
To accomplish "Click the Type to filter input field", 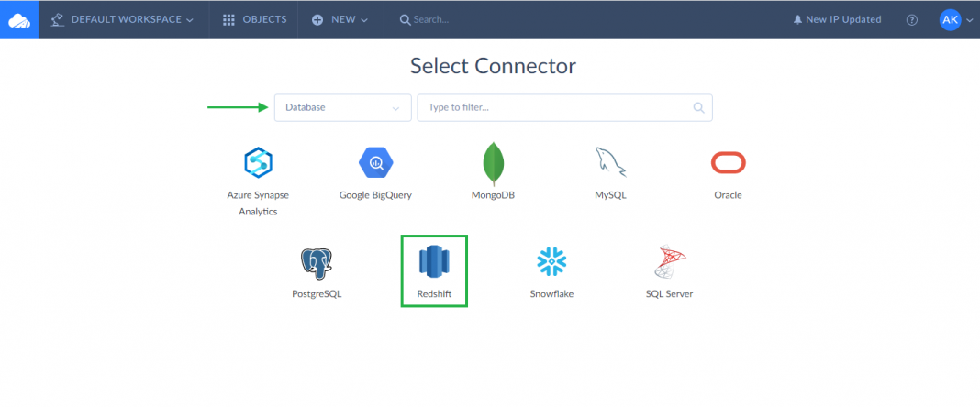I will click(x=555, y=108).
